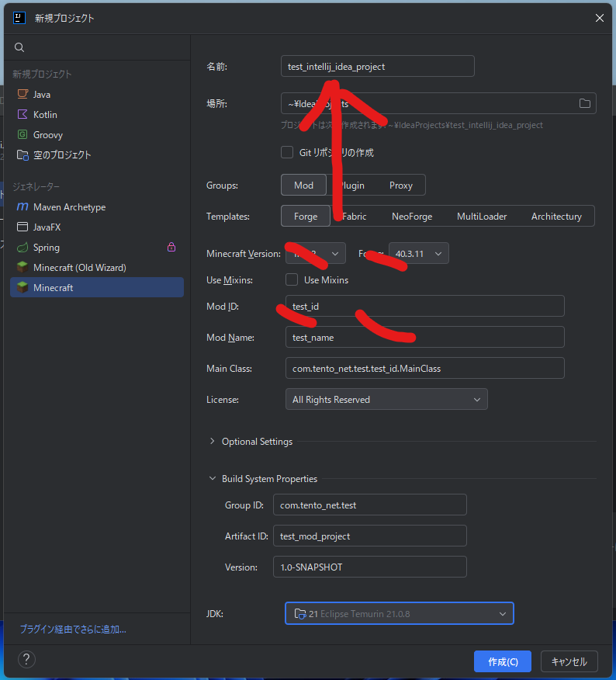Choose the Spring generator
Screen dimensions: 616x680
(47, 248)
